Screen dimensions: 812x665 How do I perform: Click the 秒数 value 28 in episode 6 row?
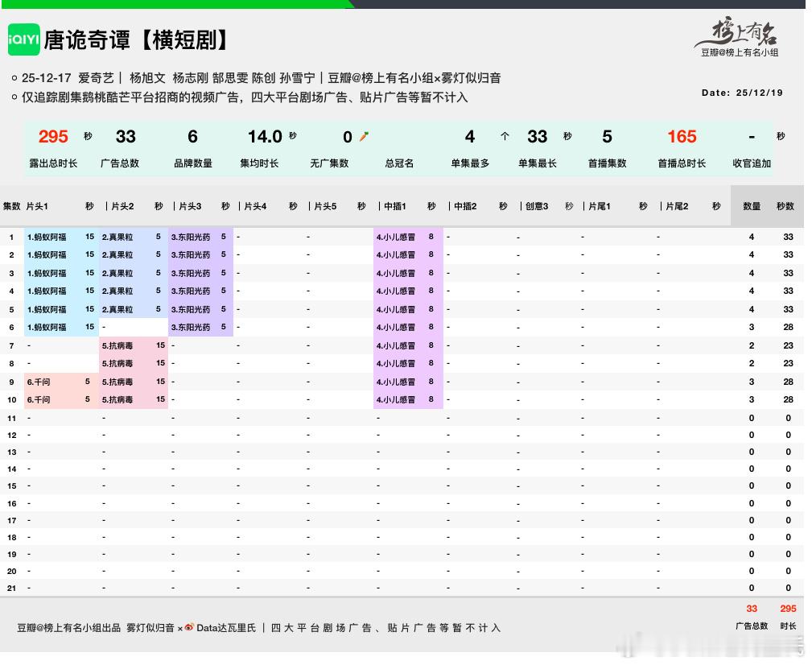click(788, 327)
